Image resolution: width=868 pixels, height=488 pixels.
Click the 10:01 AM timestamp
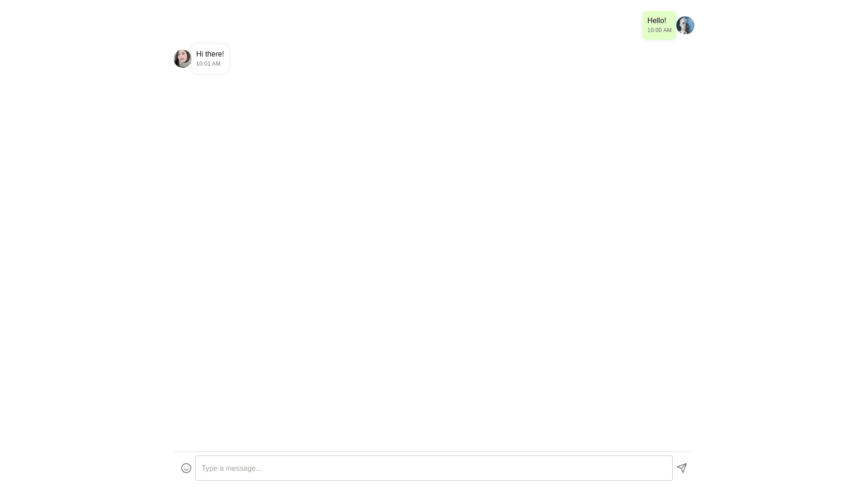[x=208, y=64]
